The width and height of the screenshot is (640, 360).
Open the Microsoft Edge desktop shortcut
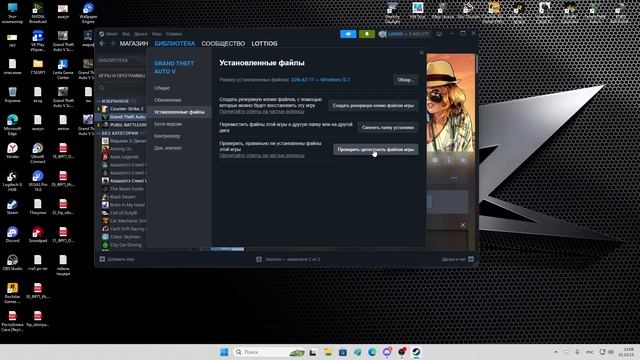coord(13,125)
